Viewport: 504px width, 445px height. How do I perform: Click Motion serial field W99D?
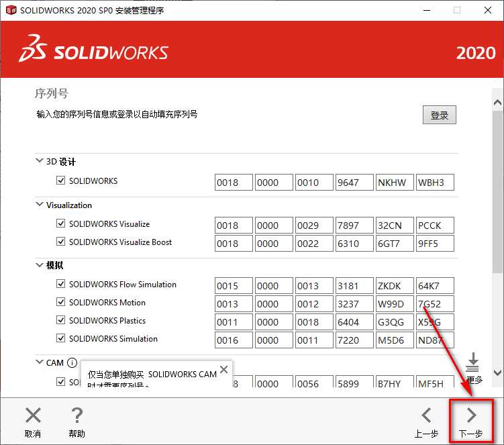pyautogui.click(x=395, y=304)
